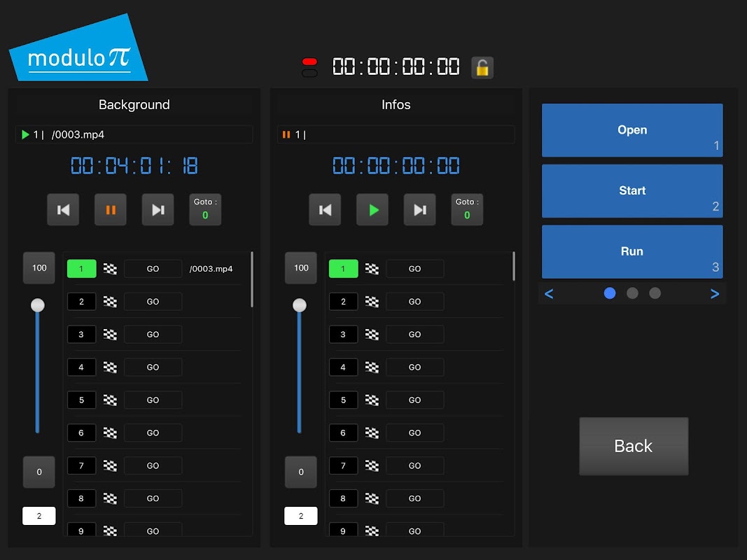Set Background volume to 100 with preset button
The image size is (747, 560).
(x=39, y=267)
